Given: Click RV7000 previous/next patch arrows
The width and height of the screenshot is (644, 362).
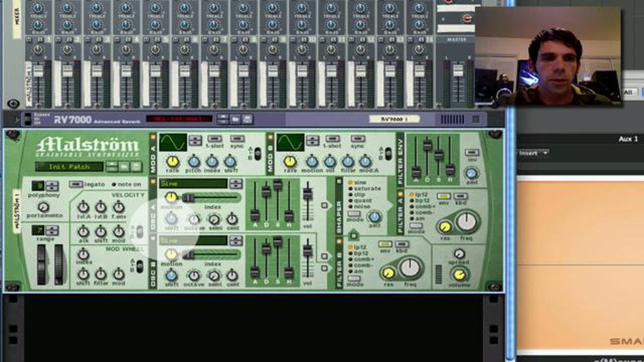Looking at the screenshot, I should pyautogui.click(x=223, y=119).
